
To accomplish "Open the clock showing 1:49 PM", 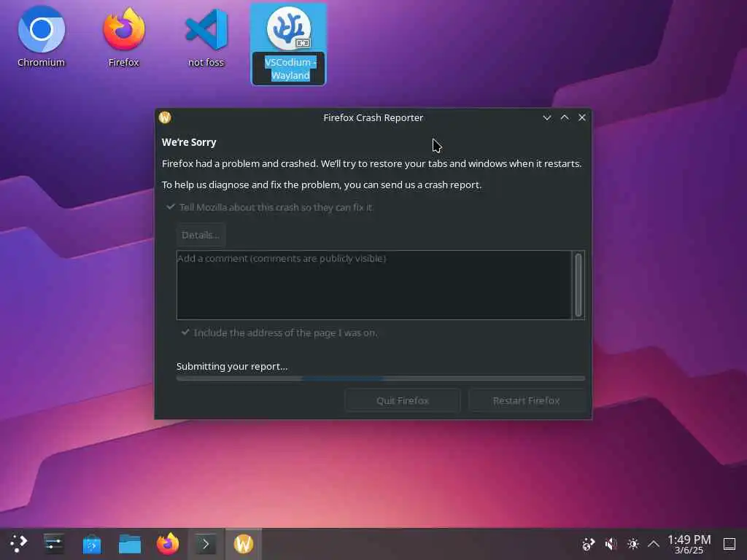I will pos(689,544).
